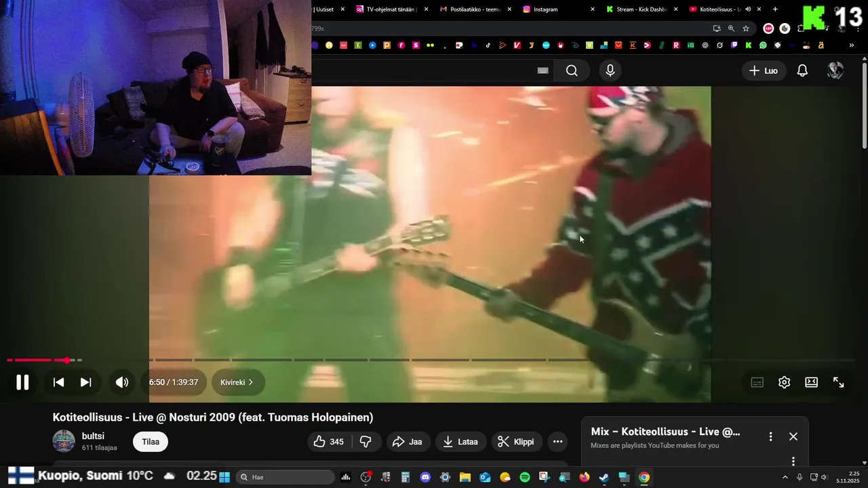Open bultsi channel avatar
Viewport: 868px width, 488px height.
64,441
